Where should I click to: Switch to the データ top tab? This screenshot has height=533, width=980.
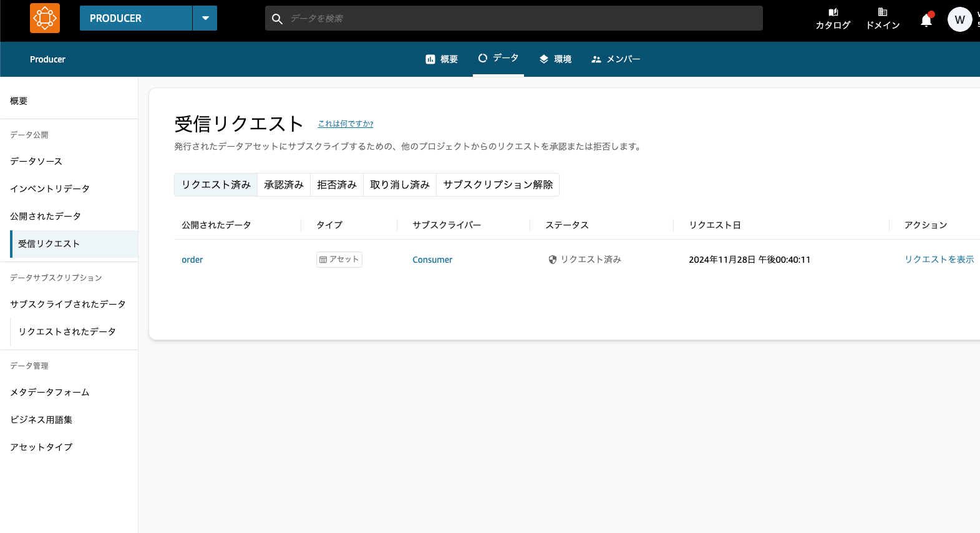coord(498,58)
